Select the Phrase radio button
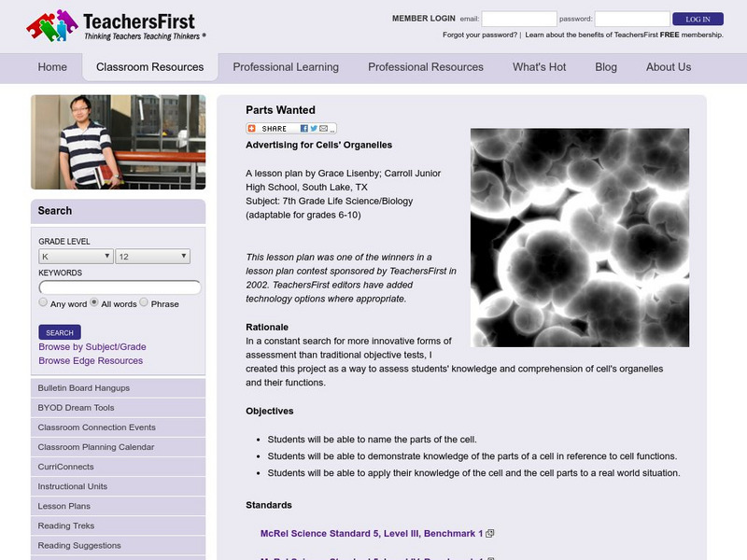Screen dimensions: 747x560 [144, 302]
